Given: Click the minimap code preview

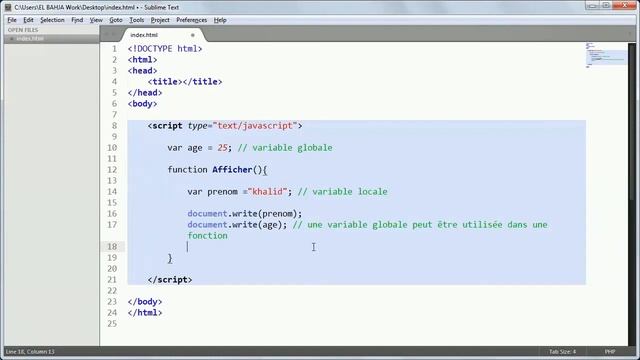Looking at the screenshot, I should click(x=606, y=55).
